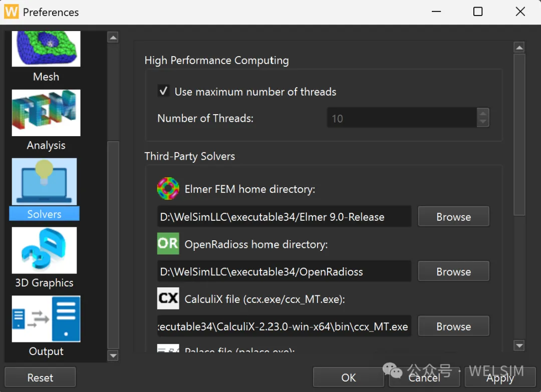Minimize the Preferences window

(436, 12)
